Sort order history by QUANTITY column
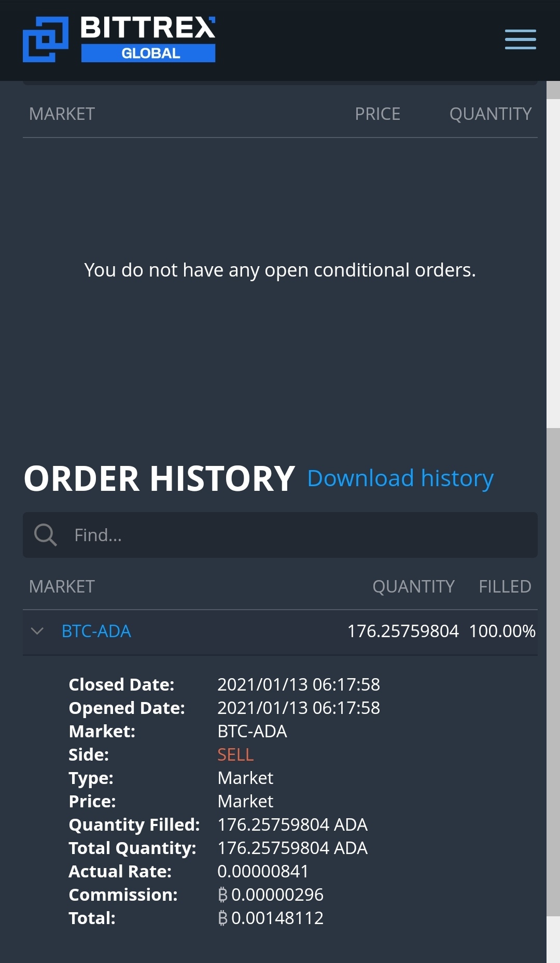This screenshot has width=560, height=963. (413, 587)
